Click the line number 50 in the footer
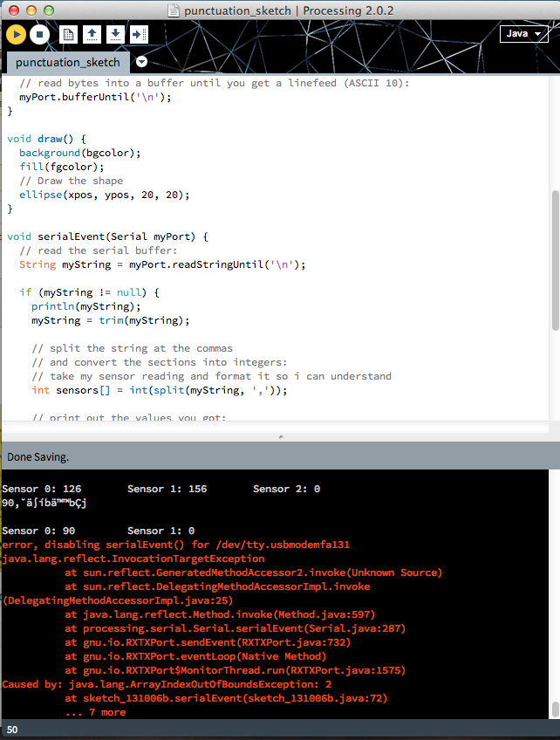 [x=12, y=730]
